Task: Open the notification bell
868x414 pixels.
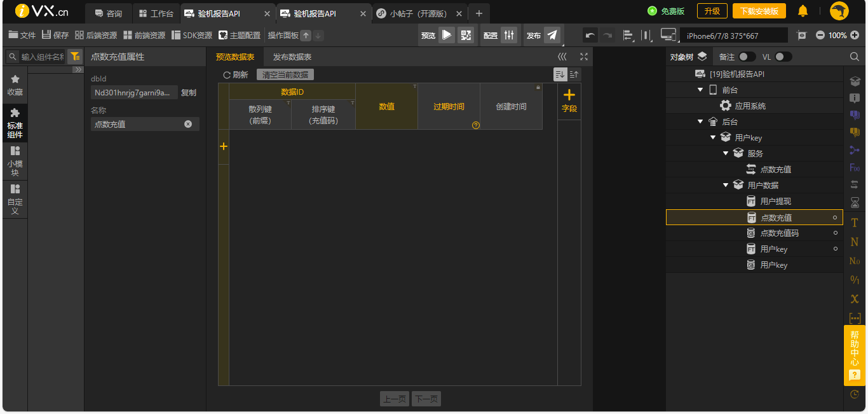Action: [x=803, y=11]
